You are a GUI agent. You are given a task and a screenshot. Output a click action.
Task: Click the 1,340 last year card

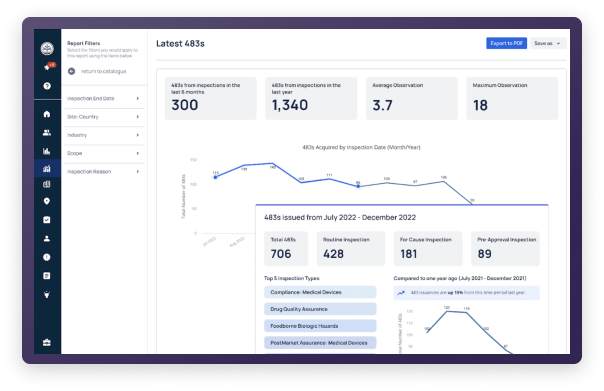point(311,98)
